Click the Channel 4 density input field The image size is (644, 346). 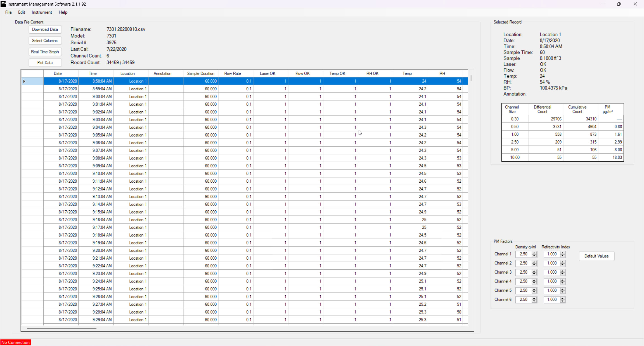point(523,281)
